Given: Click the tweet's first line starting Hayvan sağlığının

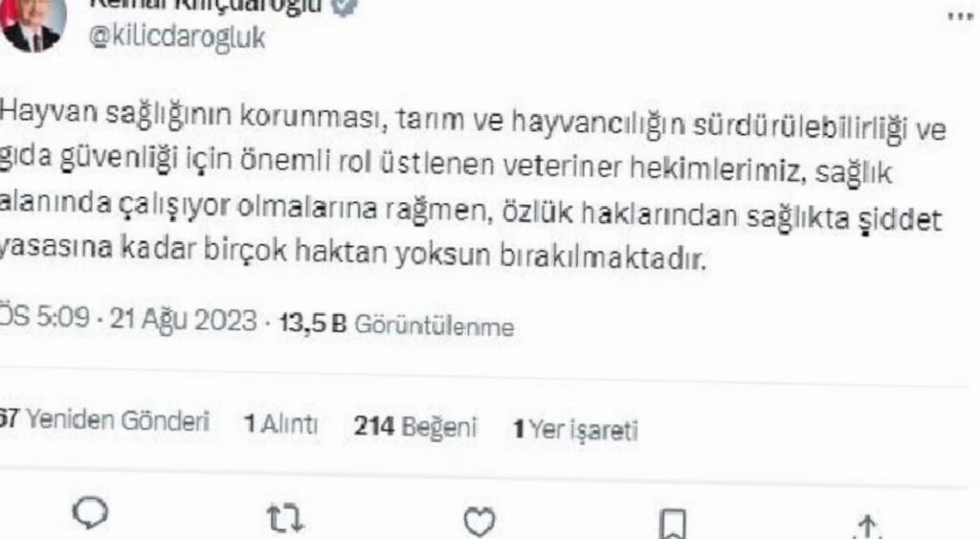Looking at the screenshot, I should [x=473, y=122].
